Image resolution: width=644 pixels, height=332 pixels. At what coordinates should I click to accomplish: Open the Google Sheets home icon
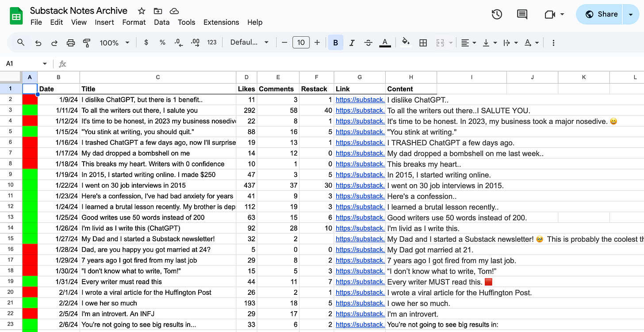16,16
